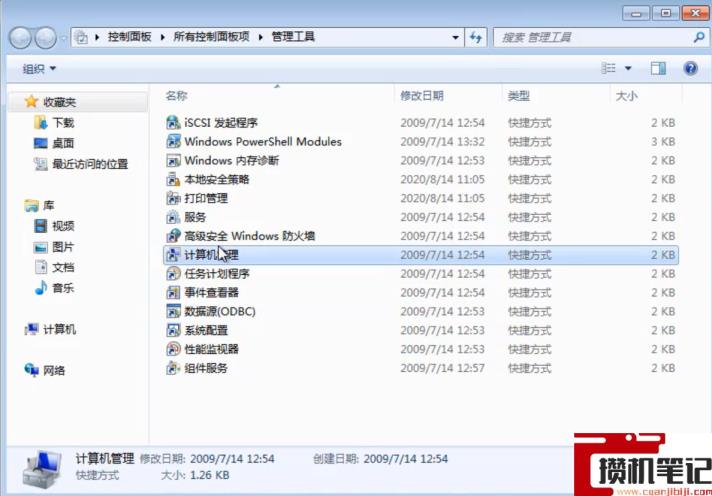Expand the arrow after 控制面板 breadcrumb
This screenshot has width=712, height=496.
click(163, 37)
